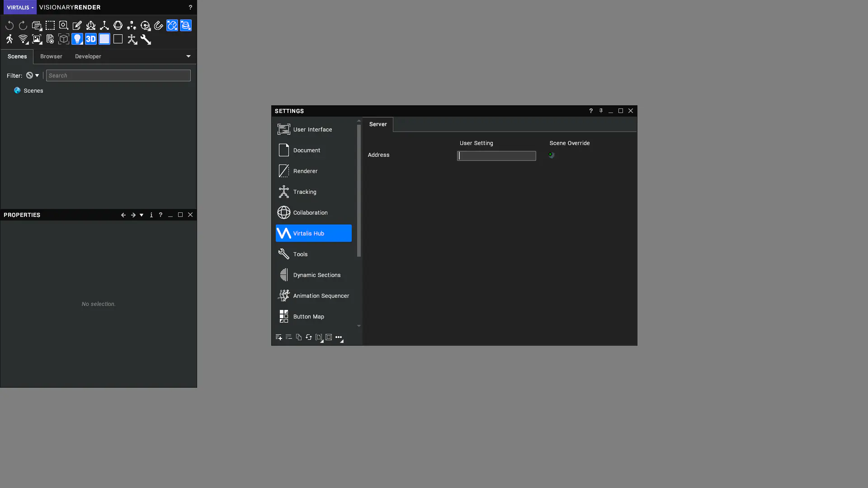868x488 pixels.
Task: Open the wifi signal network tool
Action: click(23, 39)
